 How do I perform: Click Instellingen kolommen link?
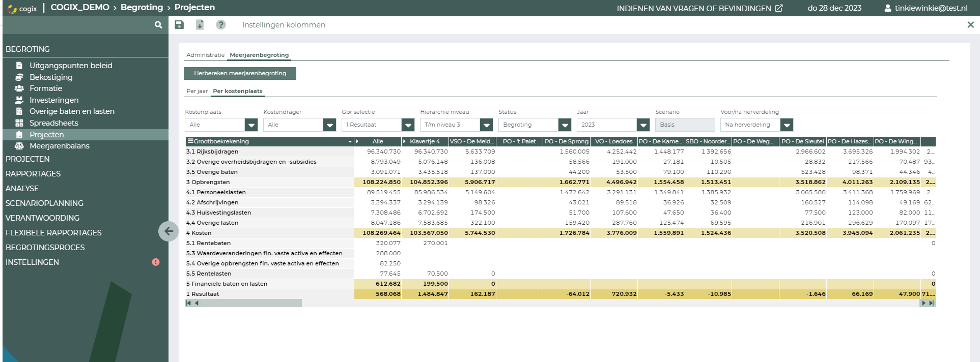(x=284, y=24)
